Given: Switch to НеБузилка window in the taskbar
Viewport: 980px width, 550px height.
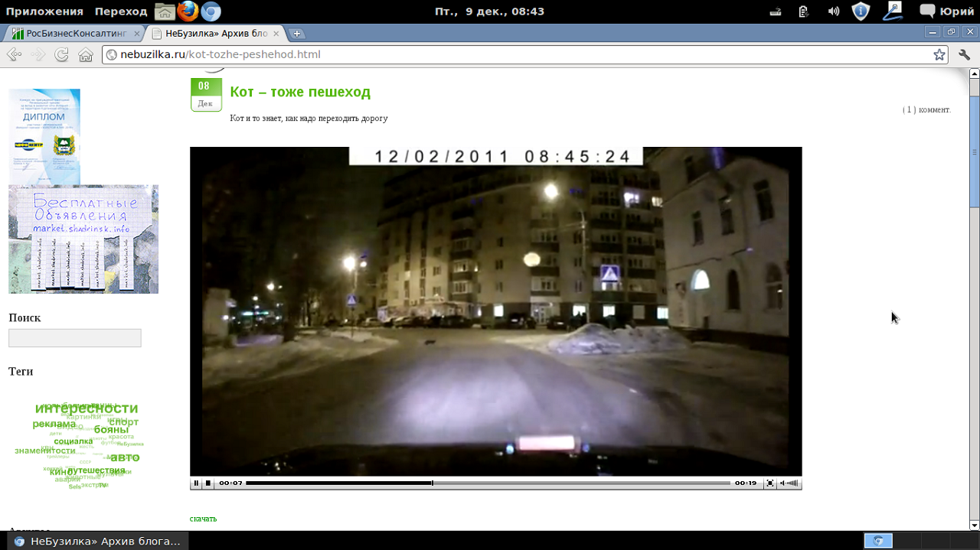Looking at the screenshot, I should (96, 541).
